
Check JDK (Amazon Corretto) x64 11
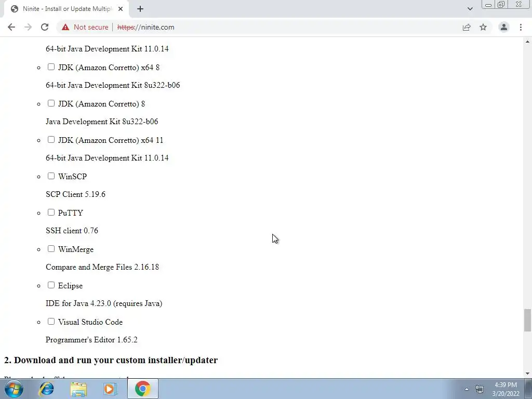pos(51,139)
